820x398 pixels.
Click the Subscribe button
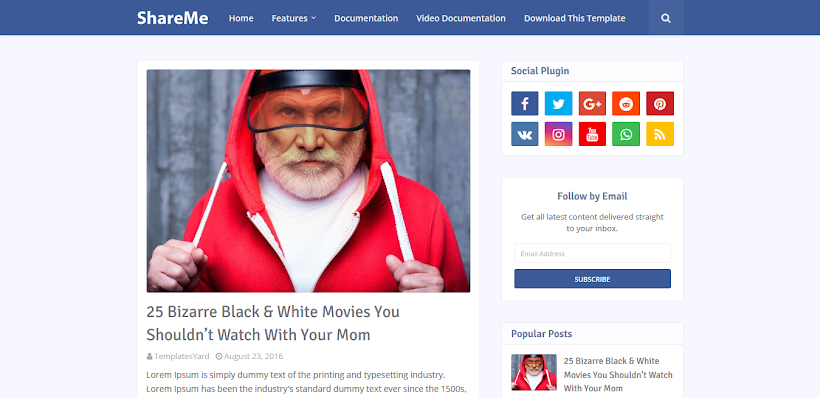coord(593,279)
